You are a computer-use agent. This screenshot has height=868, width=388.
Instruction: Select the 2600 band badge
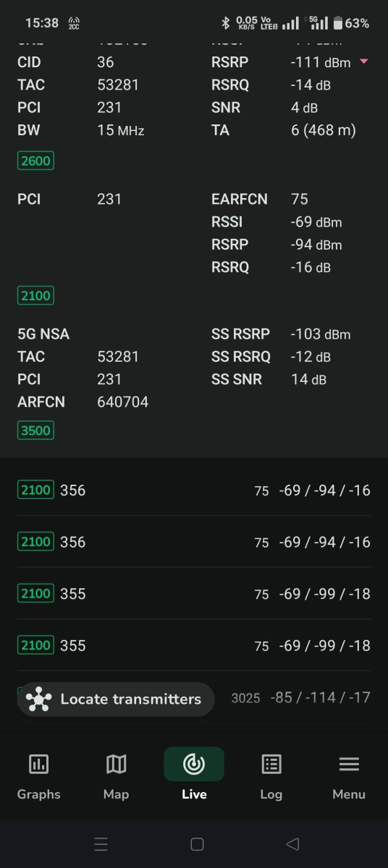35,161
